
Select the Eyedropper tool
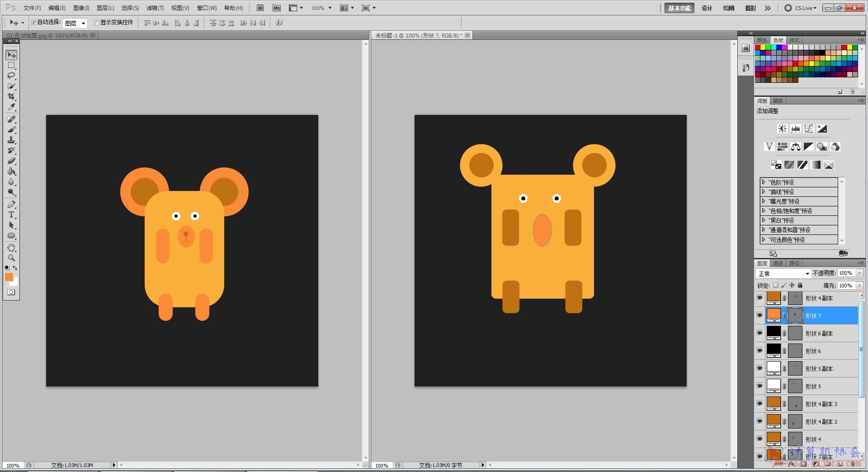pyautogui.click(x=11, y=107)
